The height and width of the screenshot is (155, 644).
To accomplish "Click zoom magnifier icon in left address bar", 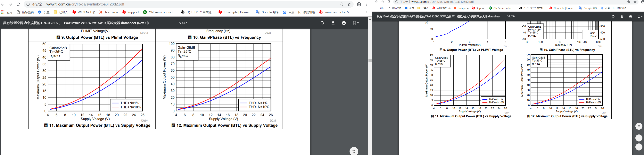I will (x=342, y=4).
